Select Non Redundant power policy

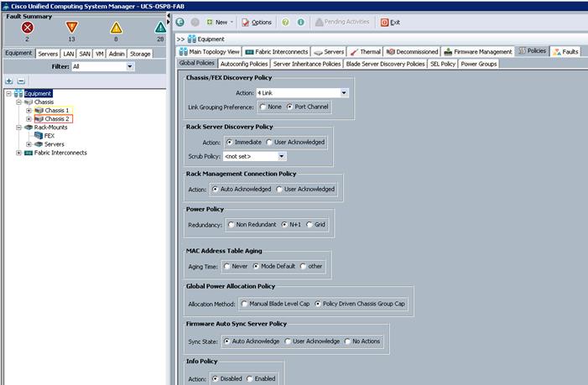coord(231,225)
